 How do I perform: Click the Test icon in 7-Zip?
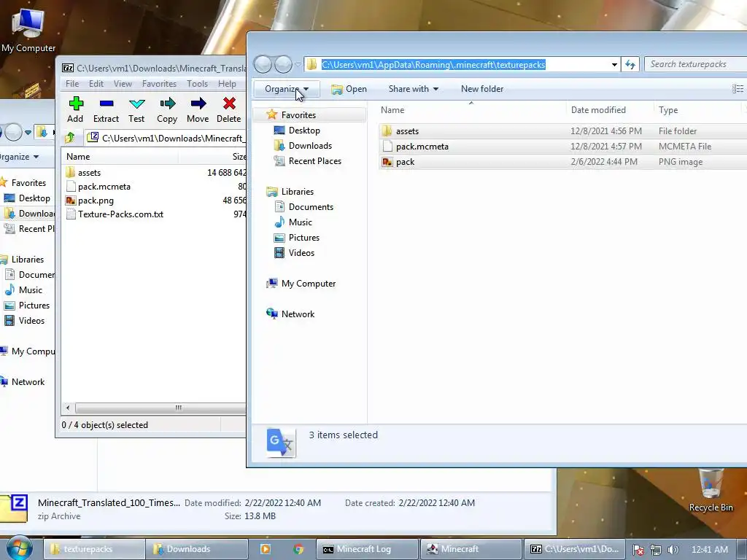click(x=136, y=104)
